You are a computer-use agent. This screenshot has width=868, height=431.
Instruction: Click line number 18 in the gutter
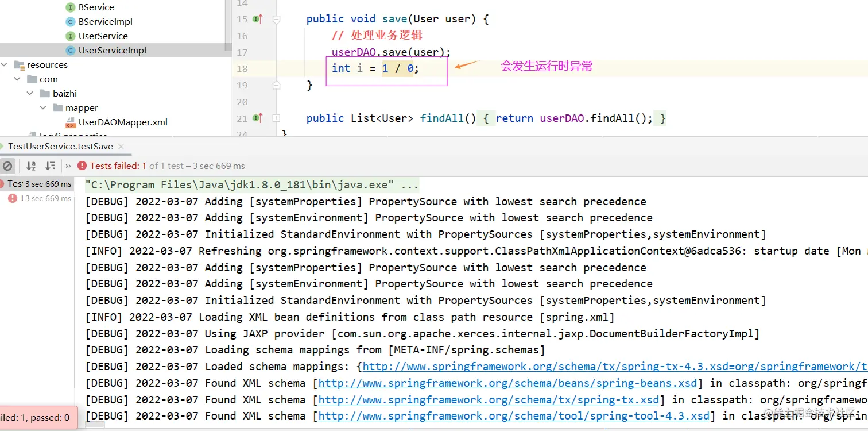pyautogui.click(x=242, y=69)
